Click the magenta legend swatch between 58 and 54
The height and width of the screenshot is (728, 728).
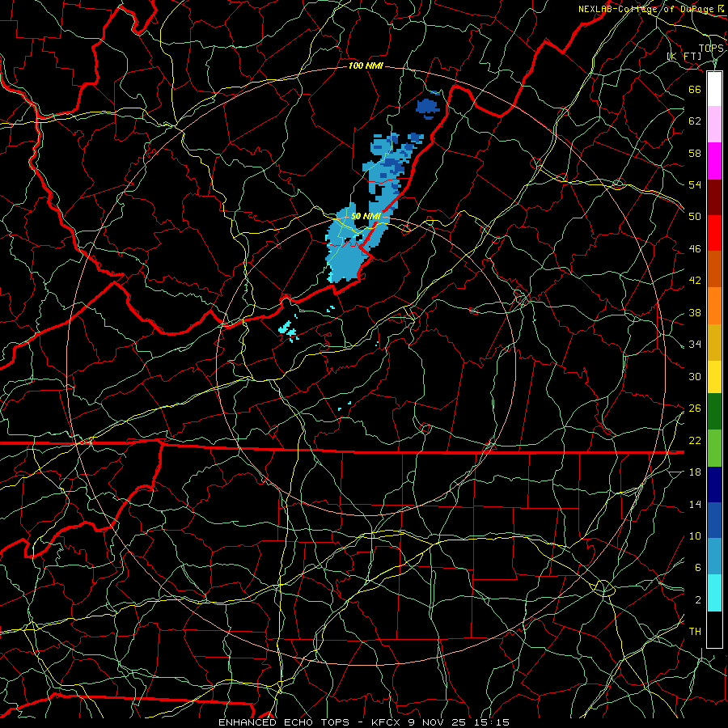tap(714, 161)
